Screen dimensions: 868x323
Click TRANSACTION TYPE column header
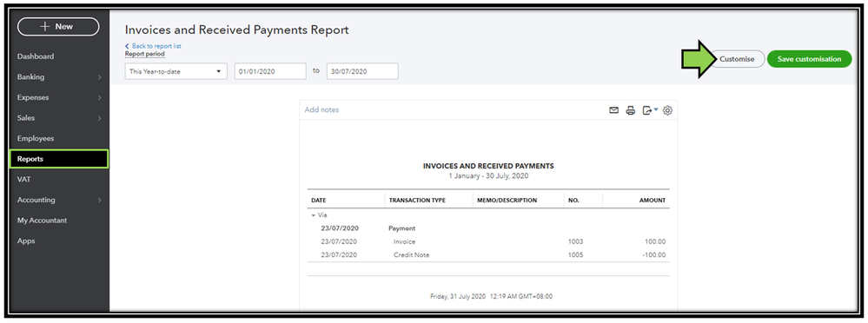pyautogui.click(x=417, y=201)
